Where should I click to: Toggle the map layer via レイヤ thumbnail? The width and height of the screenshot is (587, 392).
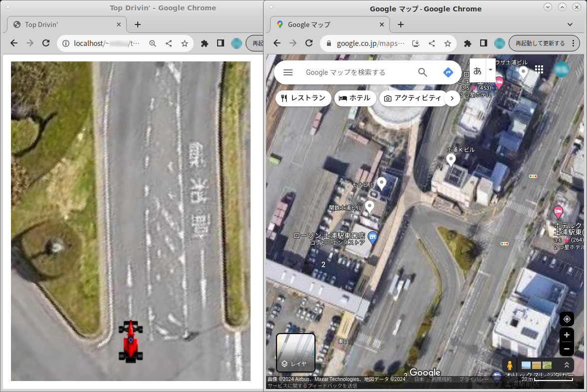pos(296,353)
